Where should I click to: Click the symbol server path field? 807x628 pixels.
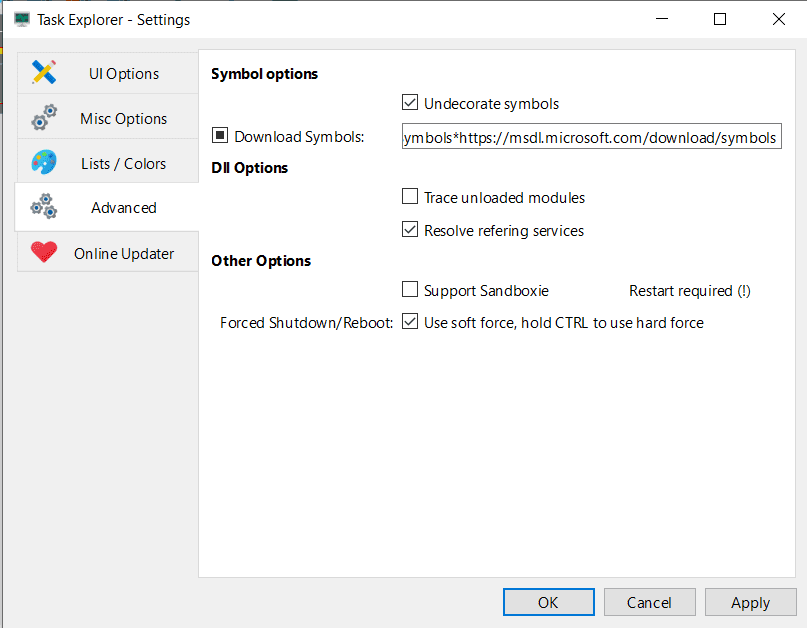click(x=590, y=137)
